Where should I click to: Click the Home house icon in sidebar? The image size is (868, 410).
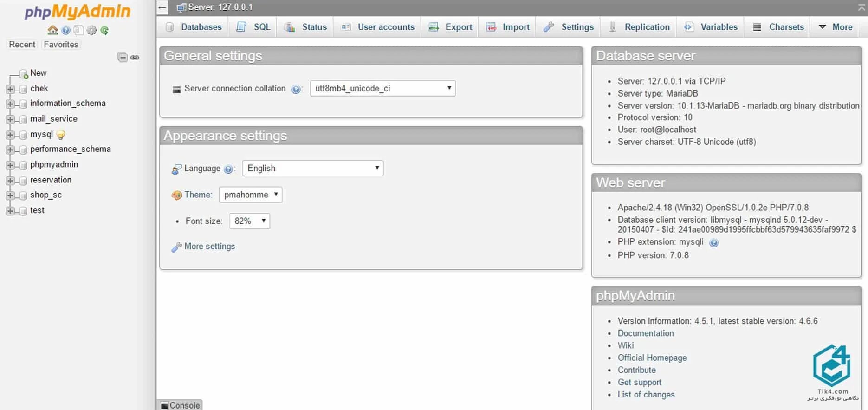pyautogui.click(x=53, y=30)
